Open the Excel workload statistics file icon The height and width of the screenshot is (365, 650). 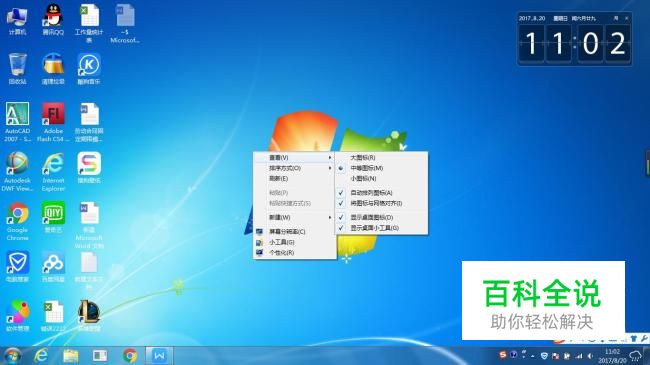[x=89, y=23]
